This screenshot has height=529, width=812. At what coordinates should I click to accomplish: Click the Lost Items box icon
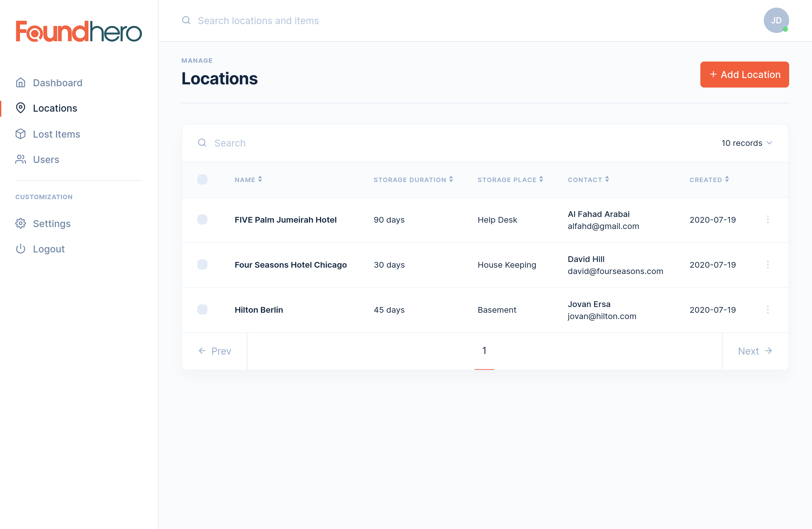21,134
